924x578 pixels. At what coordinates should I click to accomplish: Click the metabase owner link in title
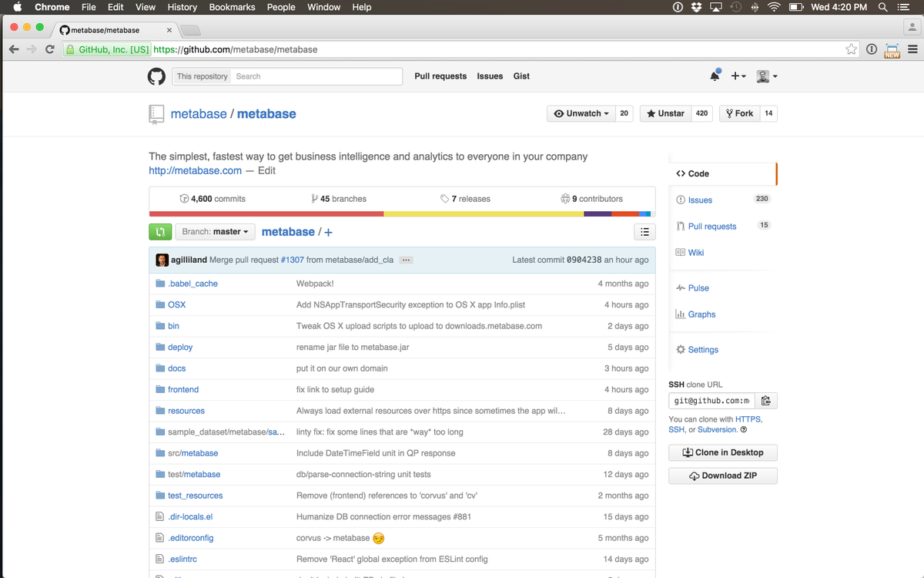tap(199, 114)
